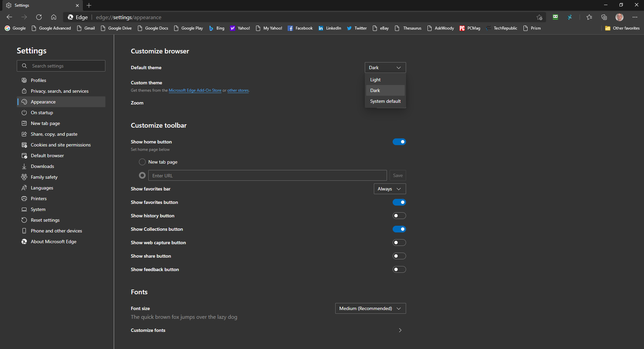Open Default browser settings section
This screenshot has width=644, height=349.
tap(61, 156)
